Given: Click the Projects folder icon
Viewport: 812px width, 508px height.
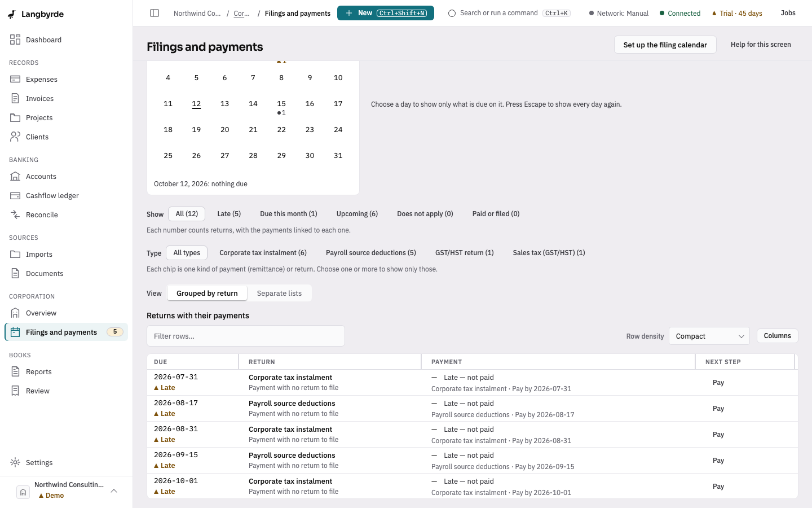Looking at the screenshot, I should 15,117.
